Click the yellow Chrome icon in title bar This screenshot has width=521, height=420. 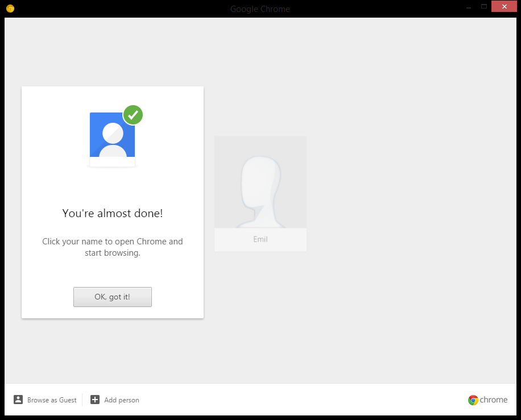(10, 9)
